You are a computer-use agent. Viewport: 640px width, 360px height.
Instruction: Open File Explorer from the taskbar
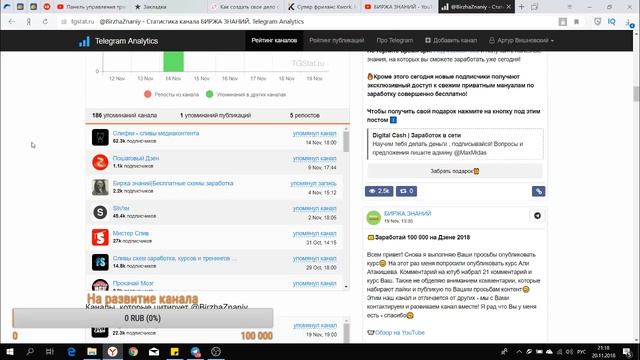pyautogui.click(x=92, y=351)
